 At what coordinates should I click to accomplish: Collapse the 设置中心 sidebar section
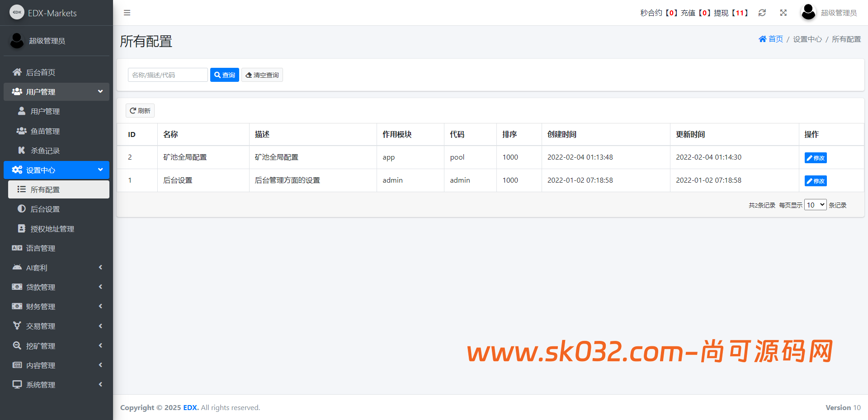(x=57, y=170)
